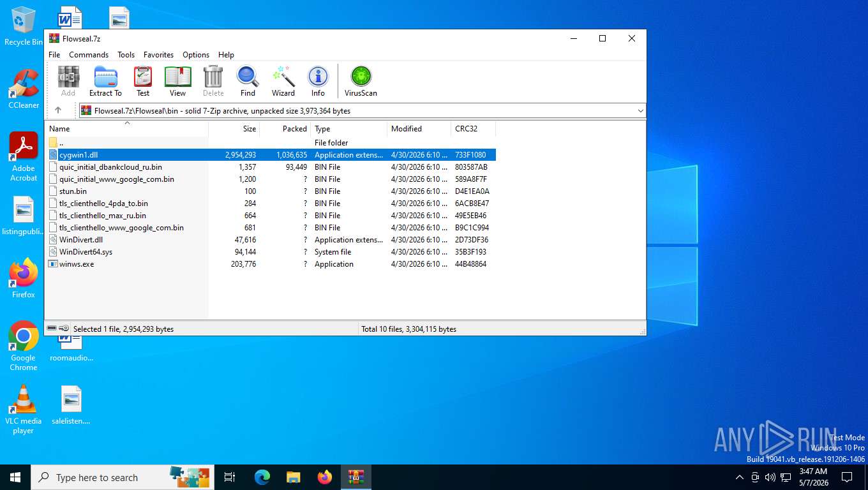Image resolution: width=868 pixels, height=490 pixels.
Task: Open Google Chrome desktop shortcut
Action: pos(24,346)
